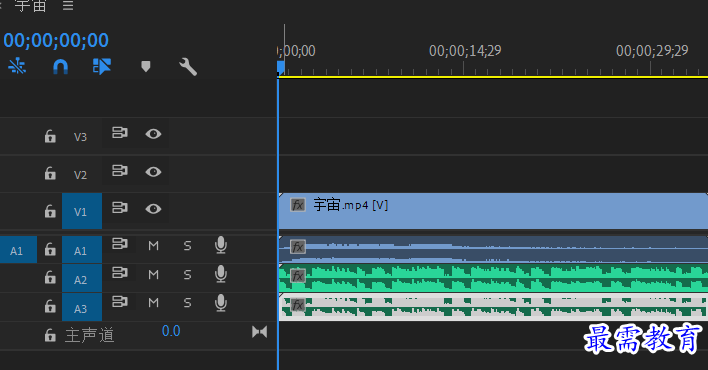Solo audio track A2
Viewport: 708px width, 370px height.
[187, 275]
